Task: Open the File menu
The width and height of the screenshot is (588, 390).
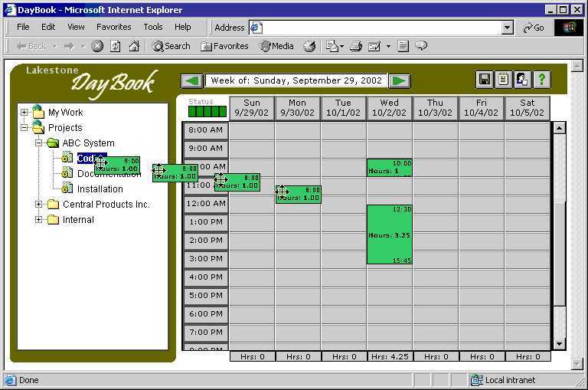Action: pyautogui.click(x=23, y=27)
